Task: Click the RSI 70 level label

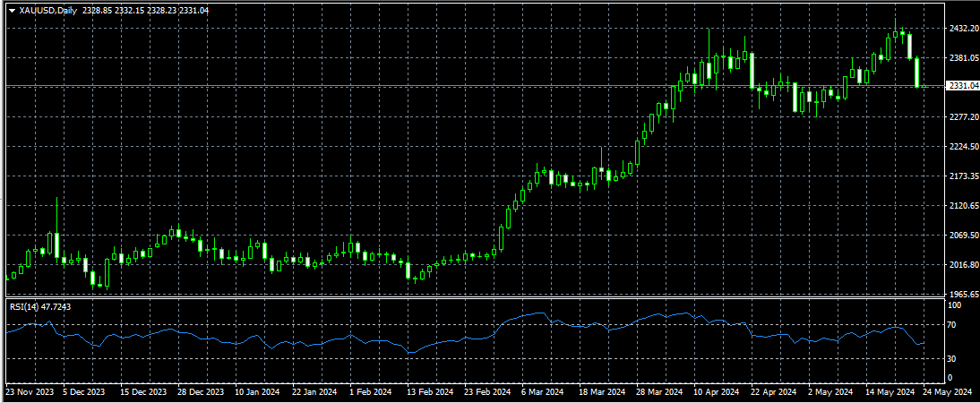Action: click(x=953, y=324)
